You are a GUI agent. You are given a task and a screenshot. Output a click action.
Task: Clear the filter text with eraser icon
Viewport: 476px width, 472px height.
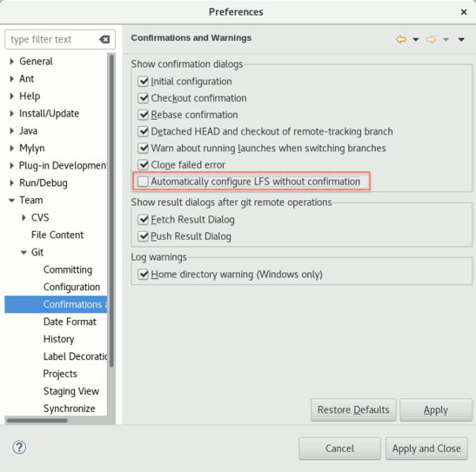click(x=105, y=39)
